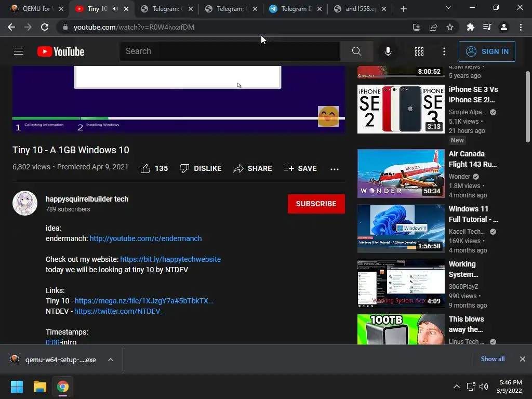Click the YouTube search magnifier button
The width and height of the screenshot is (532, 399).
(x=356, y=51)
